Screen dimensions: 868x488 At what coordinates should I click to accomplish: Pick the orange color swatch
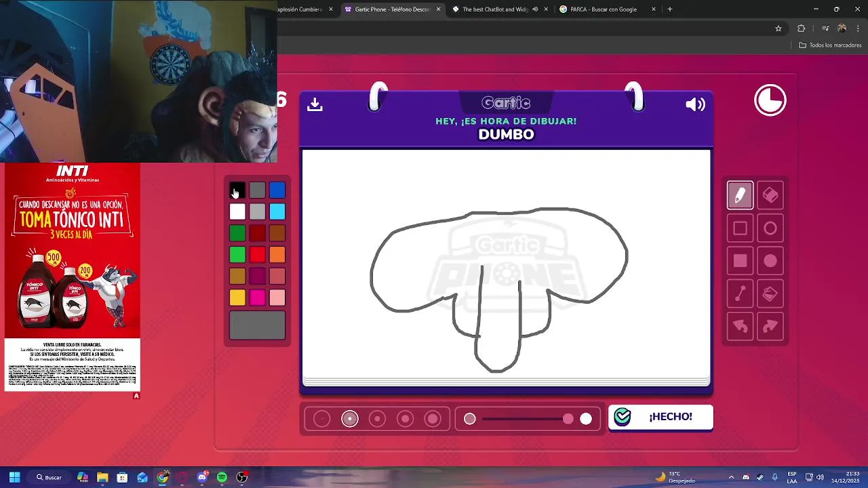click(x=277, y=255)
